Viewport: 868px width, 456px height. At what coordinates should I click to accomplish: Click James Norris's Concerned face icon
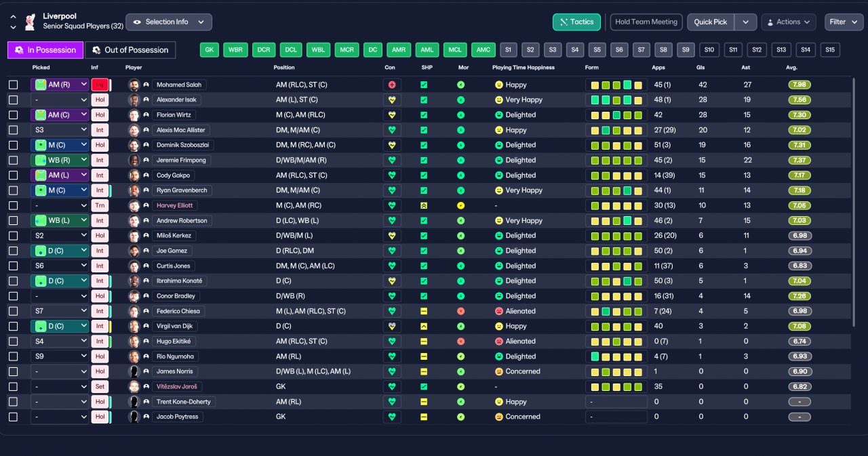[499, 371]
